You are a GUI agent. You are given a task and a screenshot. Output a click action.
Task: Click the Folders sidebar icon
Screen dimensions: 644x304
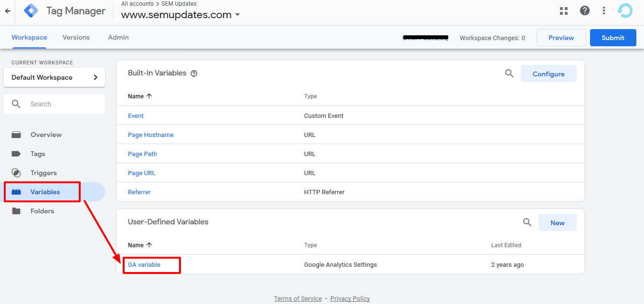[x=17, y=210]
